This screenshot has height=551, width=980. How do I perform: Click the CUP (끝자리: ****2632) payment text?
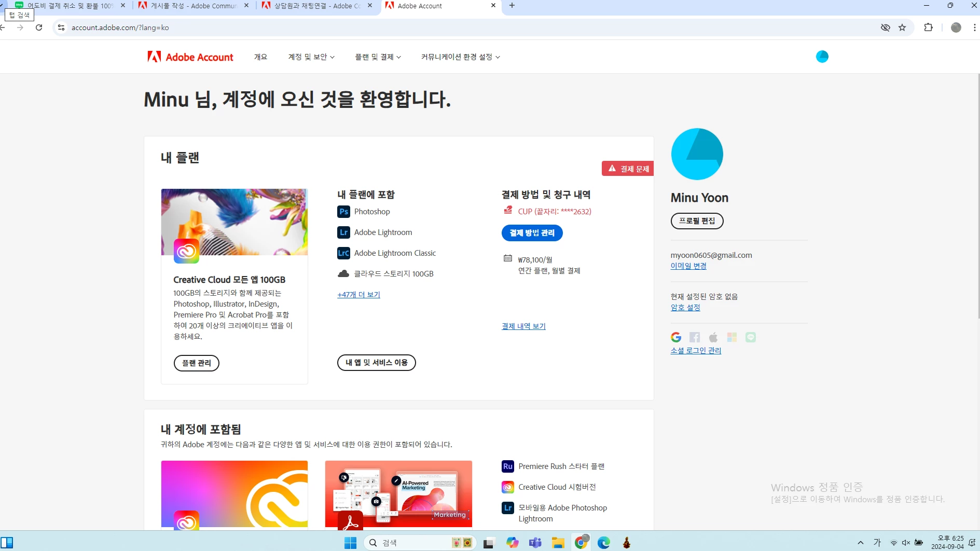[555, 212]
